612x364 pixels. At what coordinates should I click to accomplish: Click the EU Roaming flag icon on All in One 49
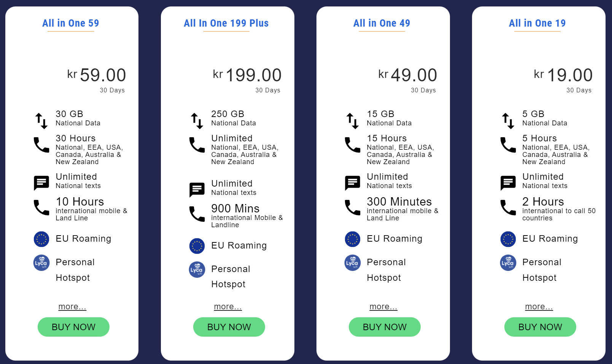pos(352,239)
